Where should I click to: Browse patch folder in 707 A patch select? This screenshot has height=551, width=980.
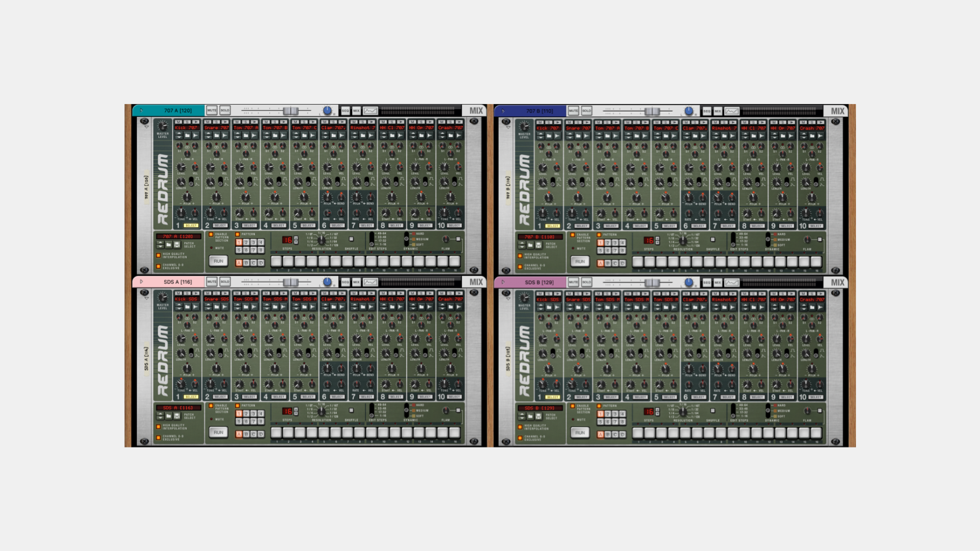coord(169,245)
